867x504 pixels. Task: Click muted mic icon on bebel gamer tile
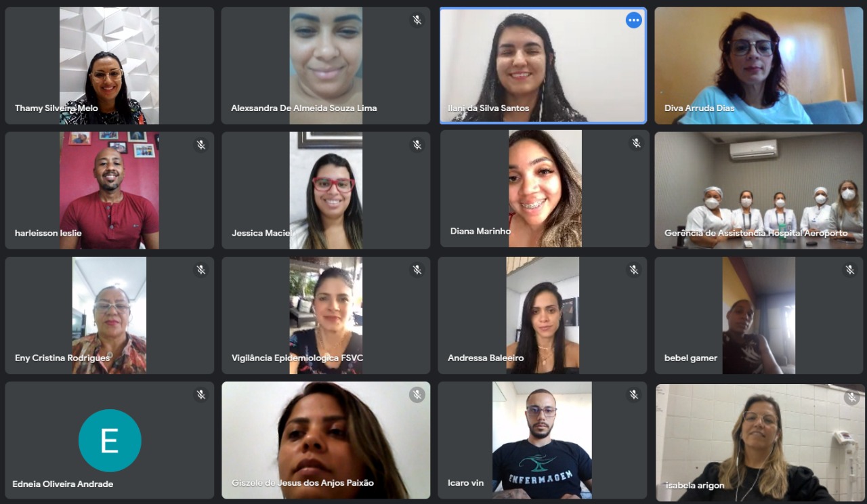click(850, 270)
